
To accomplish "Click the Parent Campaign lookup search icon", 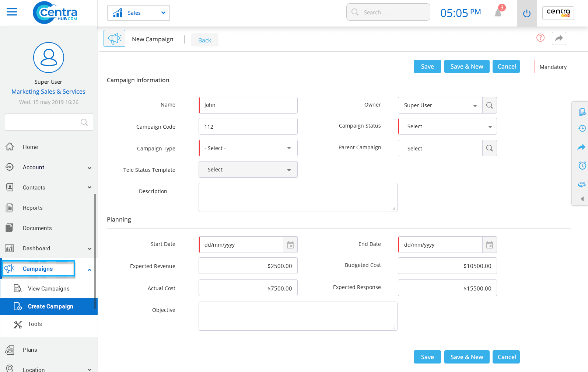I will click(x=490, y=148).
